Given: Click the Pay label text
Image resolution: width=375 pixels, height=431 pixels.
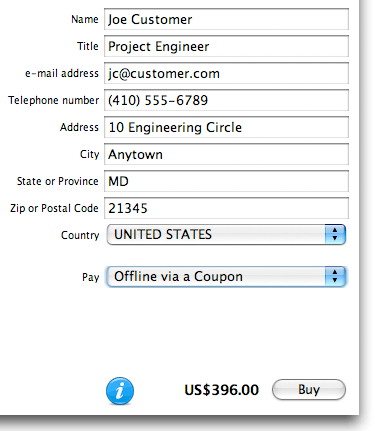Looking at the screenshot, I should (91, 277).
